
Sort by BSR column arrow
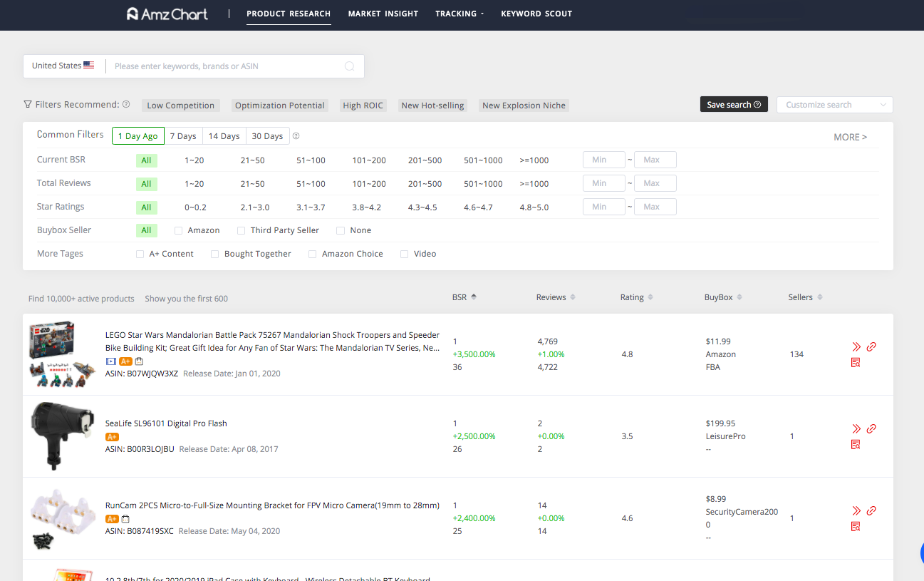(474, 297)
